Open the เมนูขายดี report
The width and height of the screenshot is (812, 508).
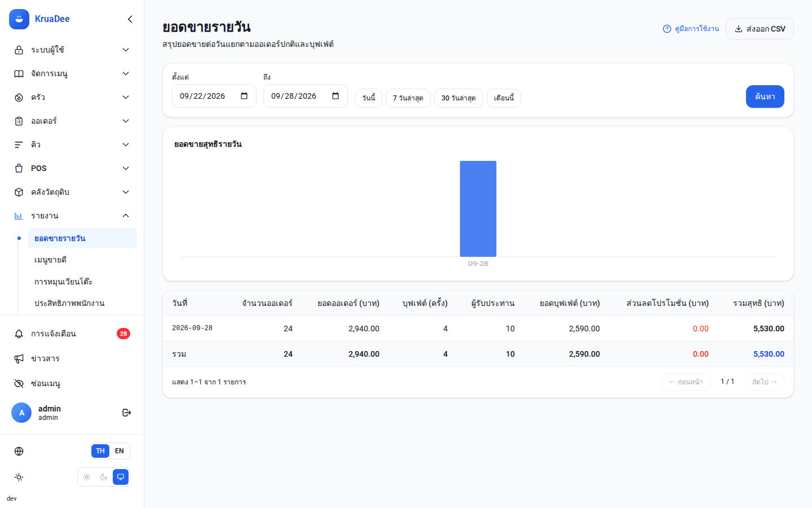(x=82, y=260)
